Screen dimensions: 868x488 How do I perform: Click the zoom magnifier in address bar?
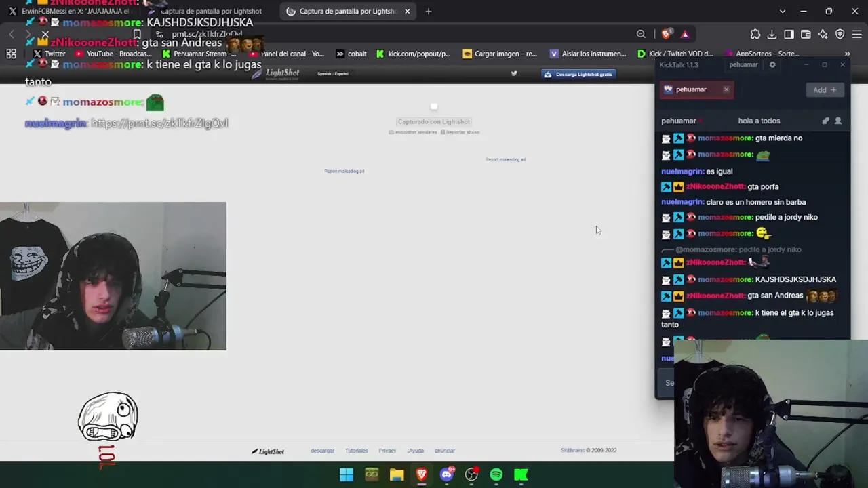tap(641, 34)
